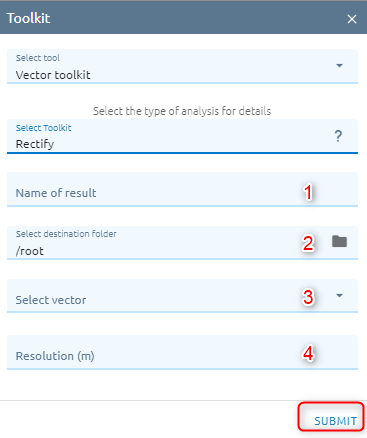This screenshot has width=367, height=438.
Task: Click the analysis details hint text
Action: coord(182,111)
